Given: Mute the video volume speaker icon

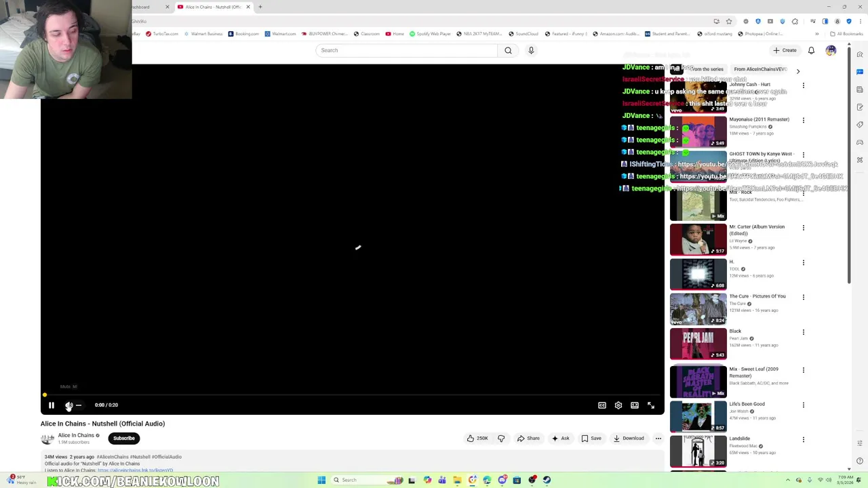Looking at the screenshot, I should point(68,405).
